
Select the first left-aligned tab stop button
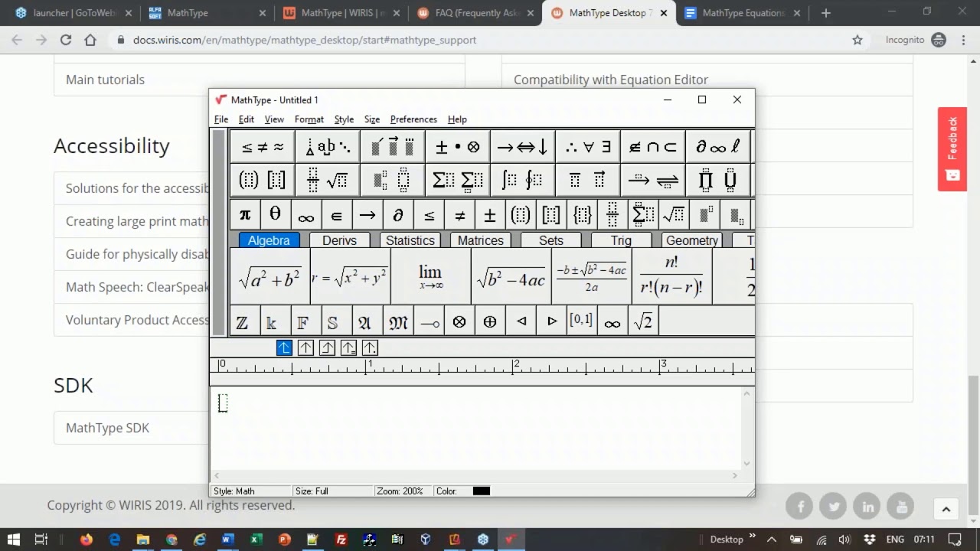click(x=284, y=348)
